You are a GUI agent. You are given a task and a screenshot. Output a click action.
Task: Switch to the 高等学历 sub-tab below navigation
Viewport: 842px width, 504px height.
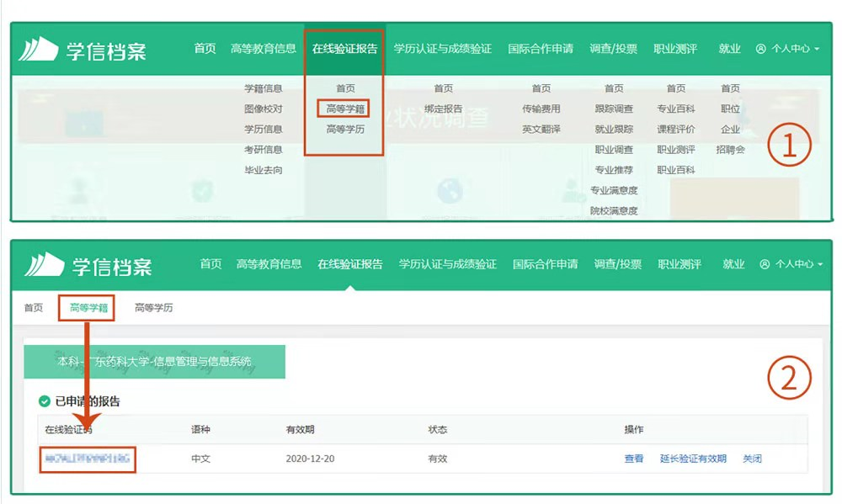154,308
